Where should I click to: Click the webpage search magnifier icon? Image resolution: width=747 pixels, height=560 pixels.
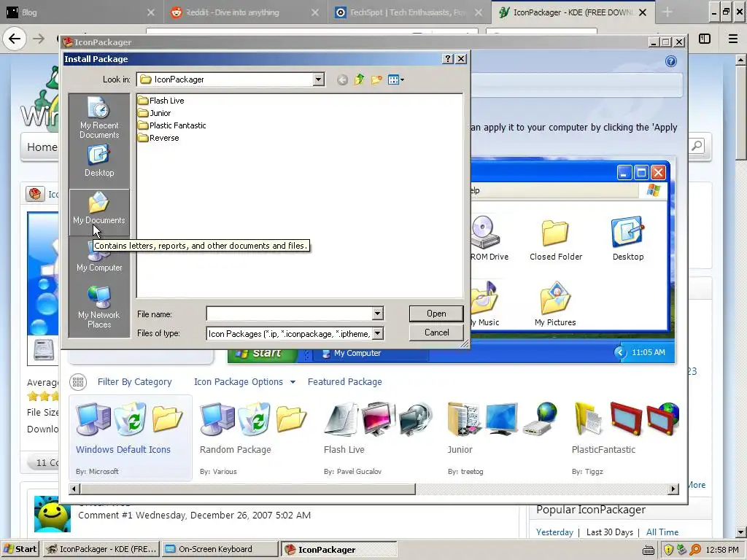697,146
